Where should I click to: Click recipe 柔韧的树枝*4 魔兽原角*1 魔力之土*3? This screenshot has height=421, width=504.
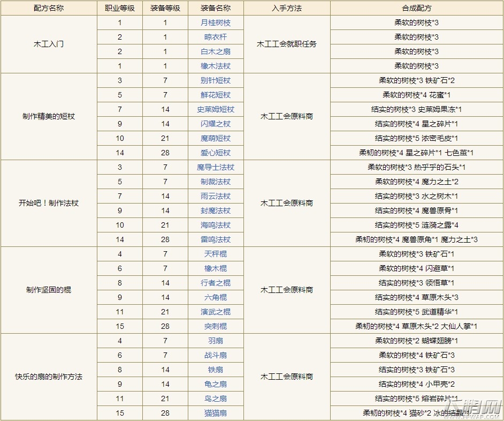pos(417,240)
